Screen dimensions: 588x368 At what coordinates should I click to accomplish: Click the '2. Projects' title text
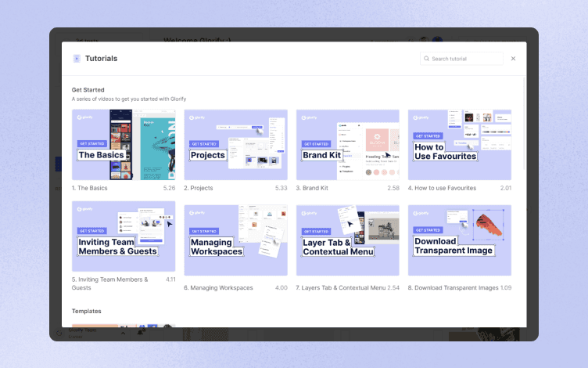tap(199, 188)
